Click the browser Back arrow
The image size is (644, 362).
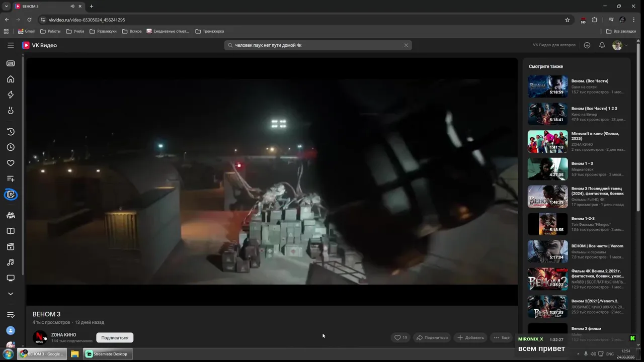click(7, 20)
